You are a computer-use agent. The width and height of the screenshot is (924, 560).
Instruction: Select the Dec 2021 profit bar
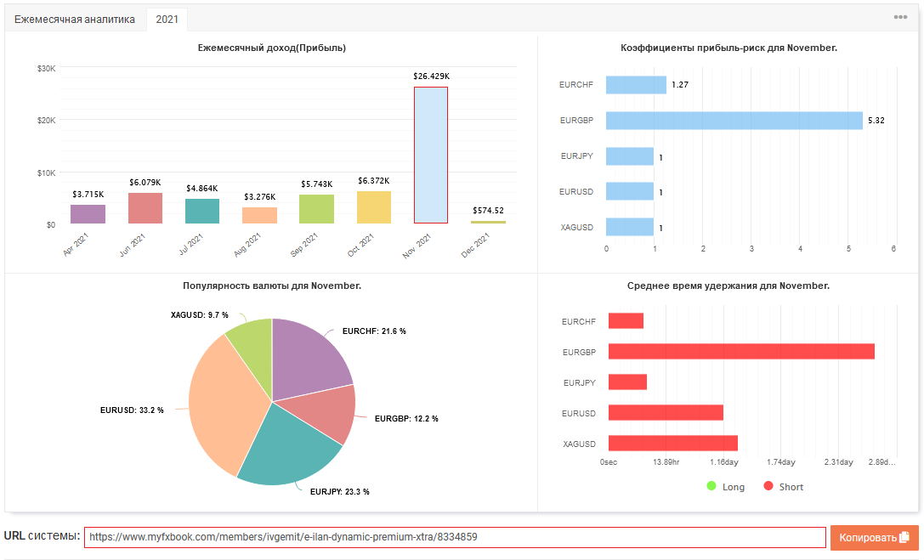point(488,222)
